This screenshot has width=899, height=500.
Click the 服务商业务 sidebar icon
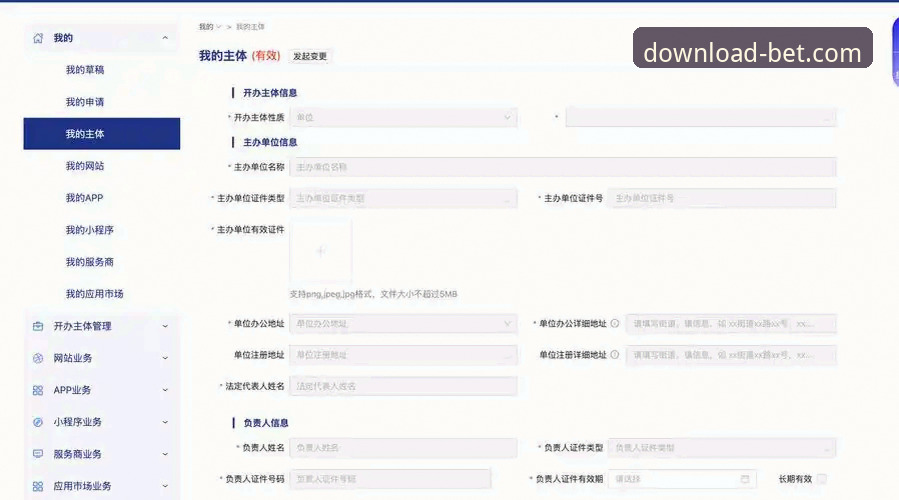pyautogui.click(x=38, y=454)
